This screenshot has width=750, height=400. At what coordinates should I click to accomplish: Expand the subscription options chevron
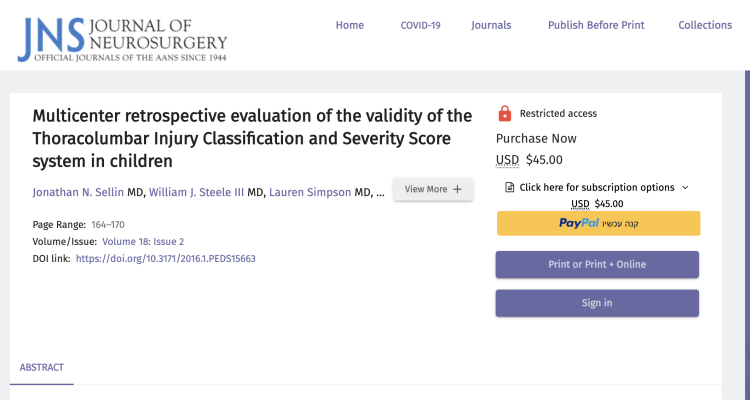[685, 187]
